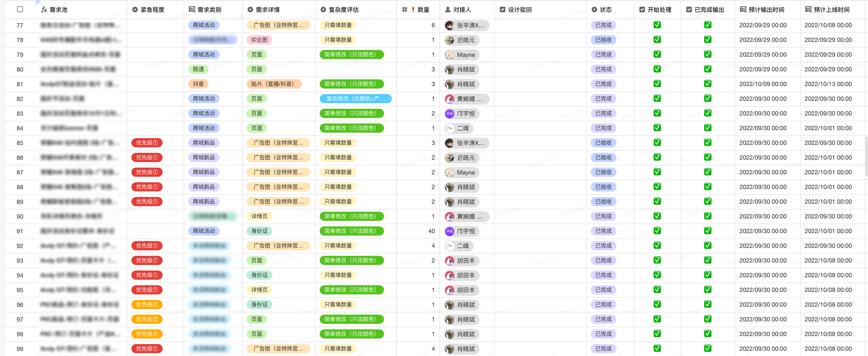Viewport: 868px width, 356px height.
Task: Click the formula icon beside 需求池 header
Action: (x=44, y=9)
